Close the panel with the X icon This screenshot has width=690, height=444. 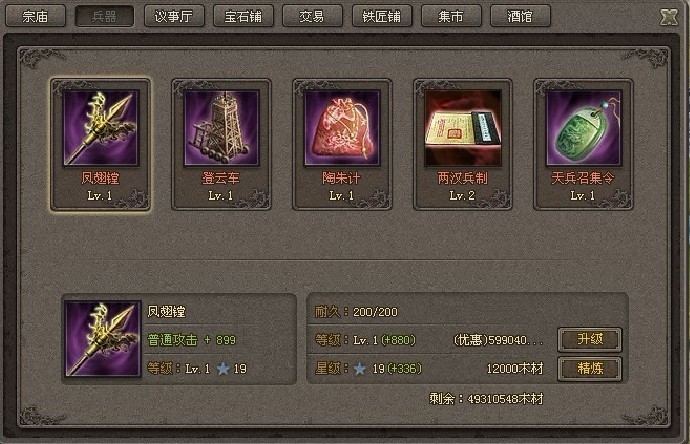[x=669, y=17]
